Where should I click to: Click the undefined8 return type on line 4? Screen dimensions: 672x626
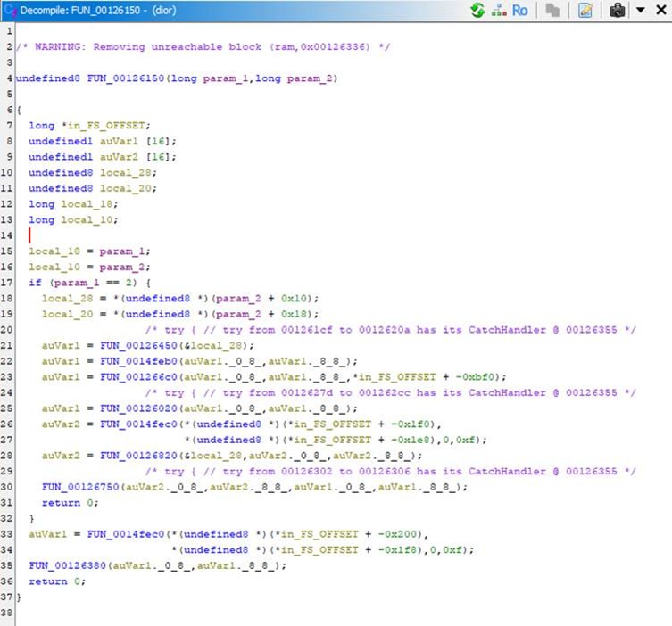pyautogui.click(x=48, y=78)
